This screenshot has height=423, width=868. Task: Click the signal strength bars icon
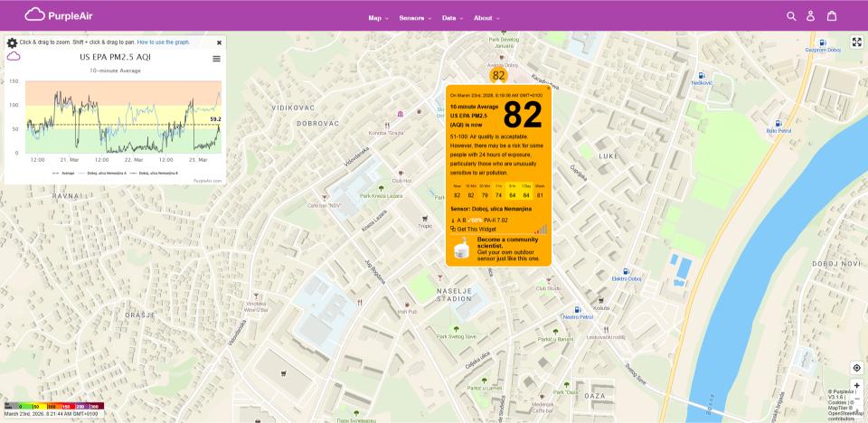[541, 229]
